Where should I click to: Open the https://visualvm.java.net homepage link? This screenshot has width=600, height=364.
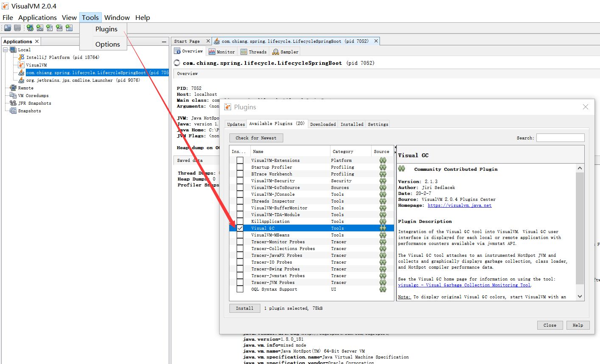tap(460, 205)
